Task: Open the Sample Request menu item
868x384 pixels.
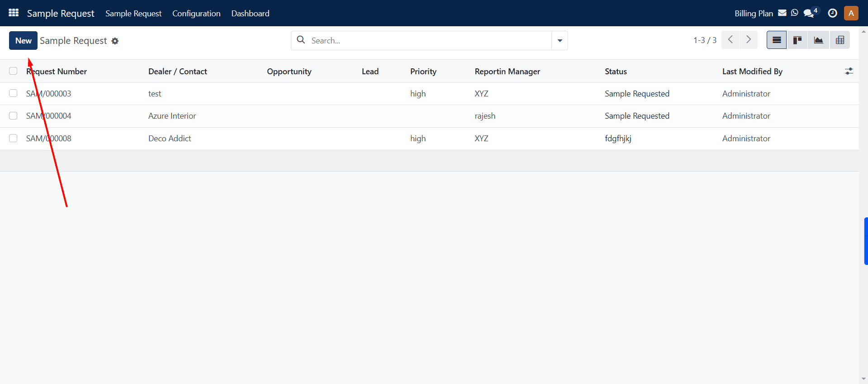Action: coord(133,13)
